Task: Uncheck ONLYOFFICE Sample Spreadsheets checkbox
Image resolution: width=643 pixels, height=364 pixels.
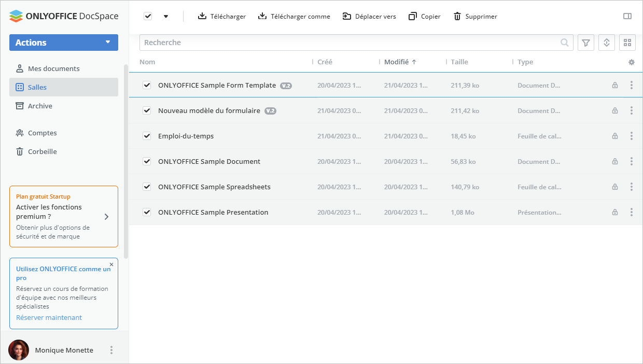Action: [147, 187]
